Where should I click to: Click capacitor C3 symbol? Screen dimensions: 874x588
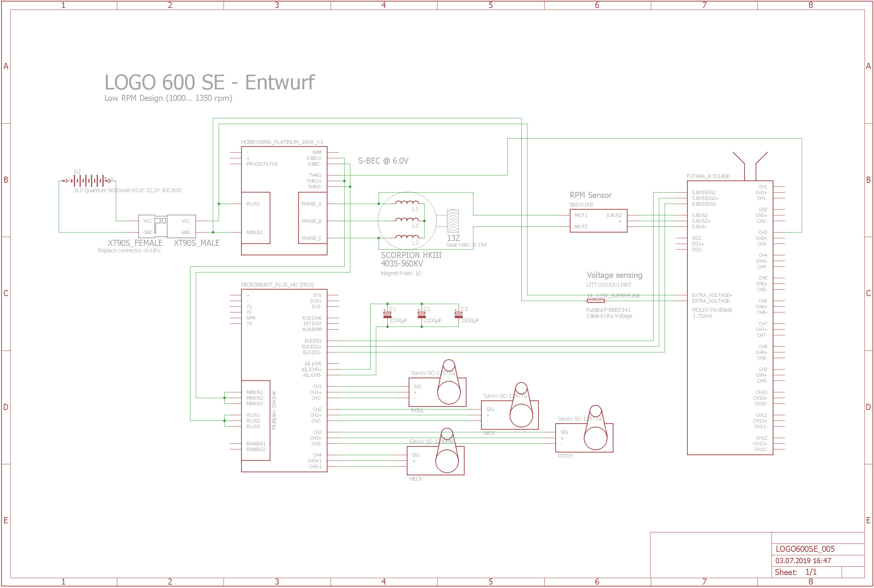(459, 315)
